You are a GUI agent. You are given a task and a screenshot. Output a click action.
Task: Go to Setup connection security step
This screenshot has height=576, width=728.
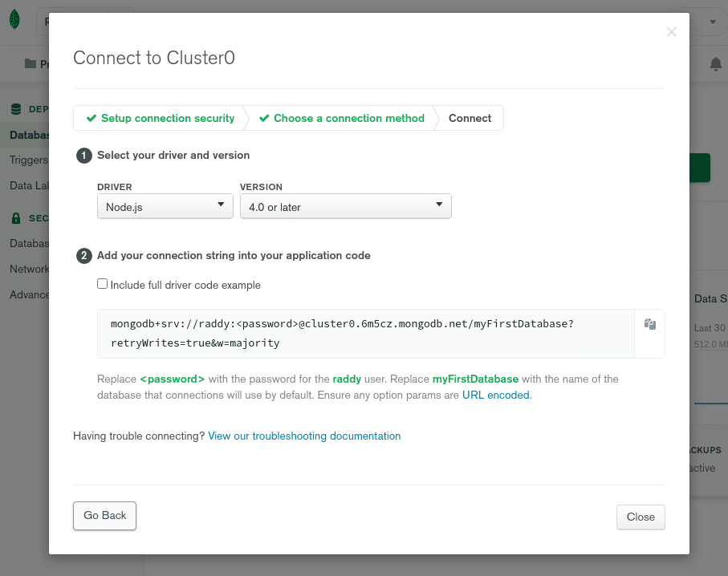tap(161, 119)
